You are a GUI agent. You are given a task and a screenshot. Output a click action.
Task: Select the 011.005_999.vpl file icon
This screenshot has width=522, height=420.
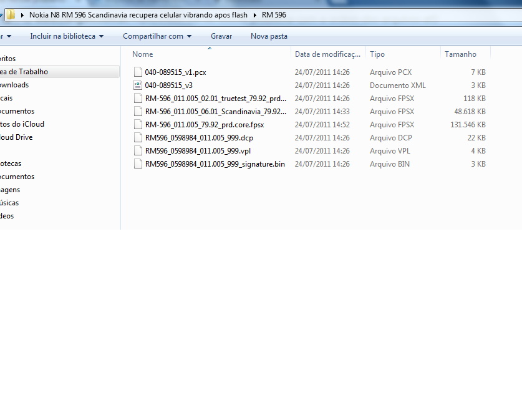click(x=138, y=150)
